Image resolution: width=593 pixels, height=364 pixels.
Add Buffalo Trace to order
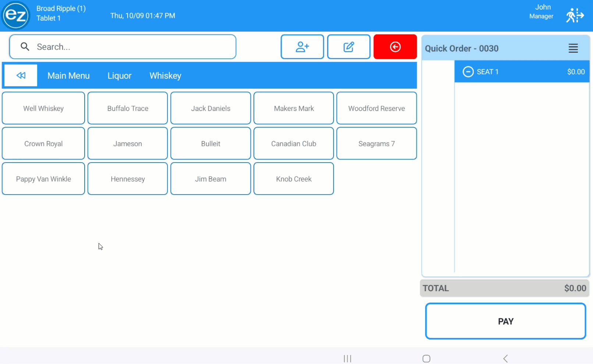pos(128,108)
